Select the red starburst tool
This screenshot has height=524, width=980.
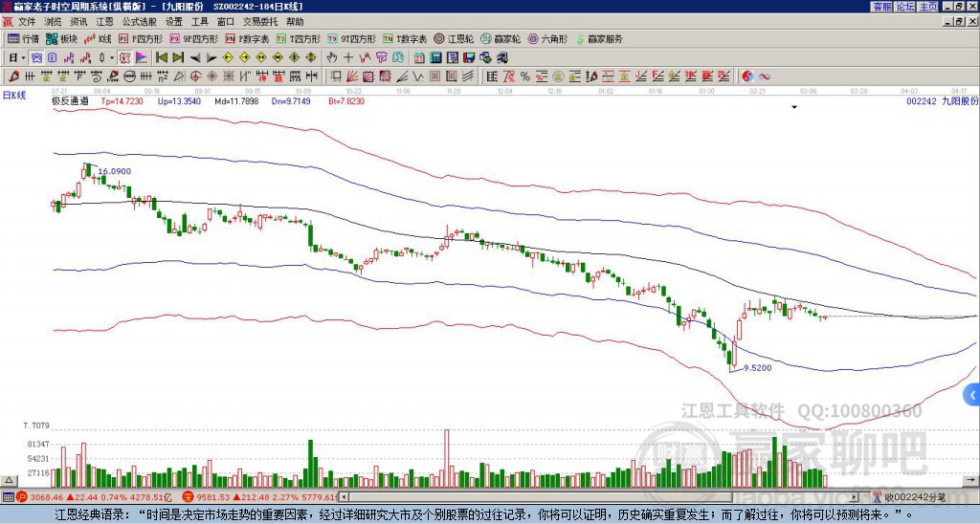pos(212,76)
